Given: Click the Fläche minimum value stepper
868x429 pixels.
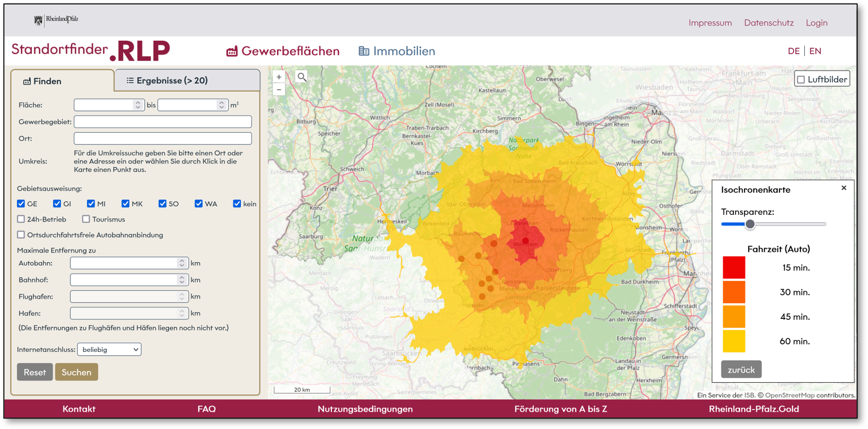Looking at the screenshot, I should click(x=138, y=105).
